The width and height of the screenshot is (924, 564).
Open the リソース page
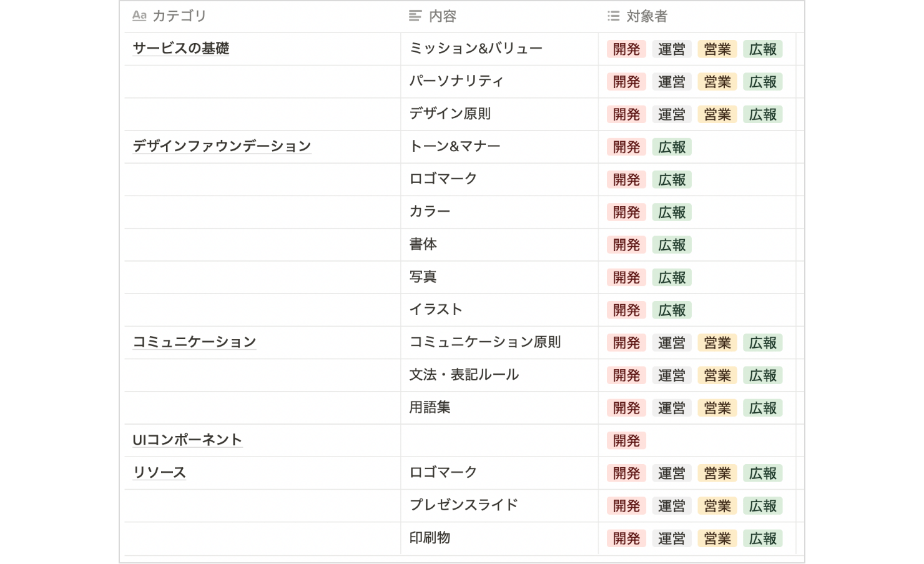159,472
